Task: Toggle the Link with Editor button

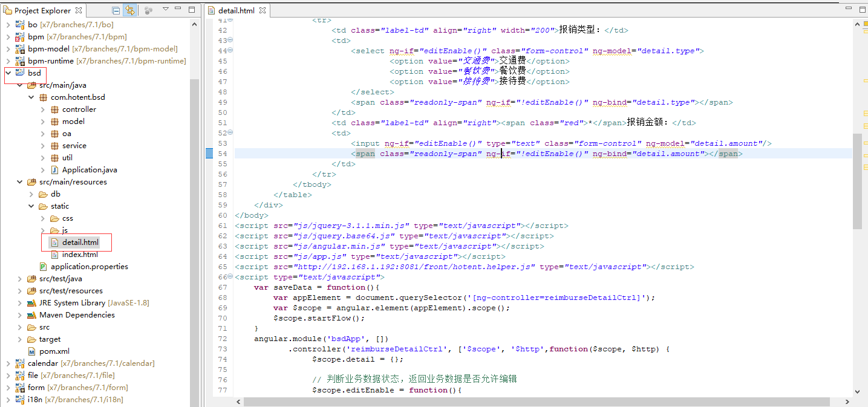Action: 129,10
